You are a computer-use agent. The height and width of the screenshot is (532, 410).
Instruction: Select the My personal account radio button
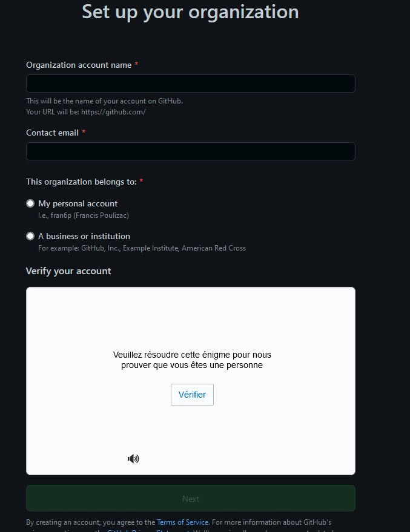click(30, 203)
